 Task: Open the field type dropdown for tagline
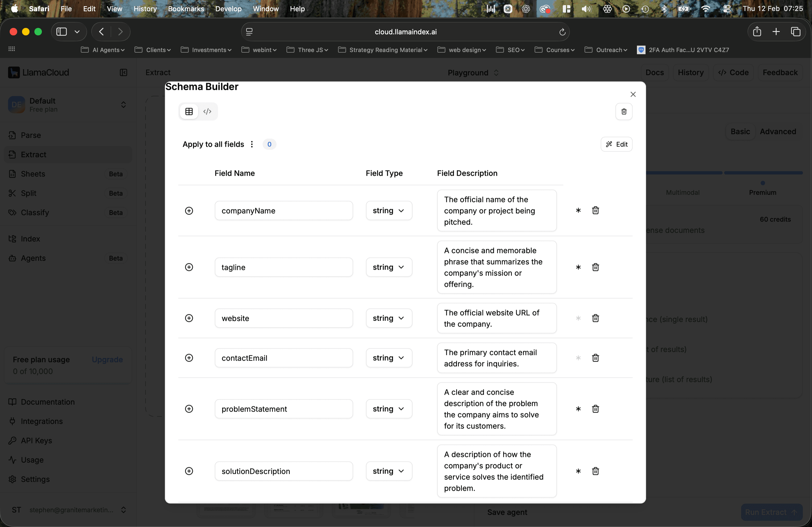pyautogui.click(x=389, y=267)
